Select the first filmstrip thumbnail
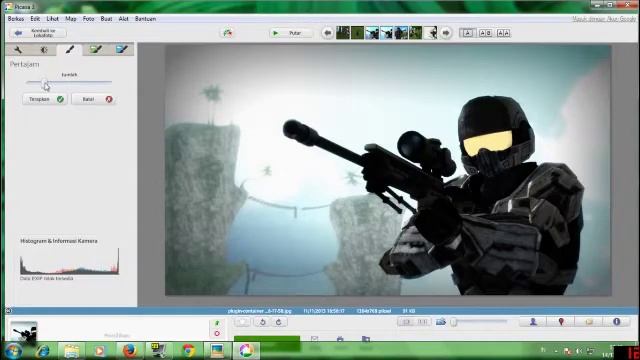 pos(342,33)
